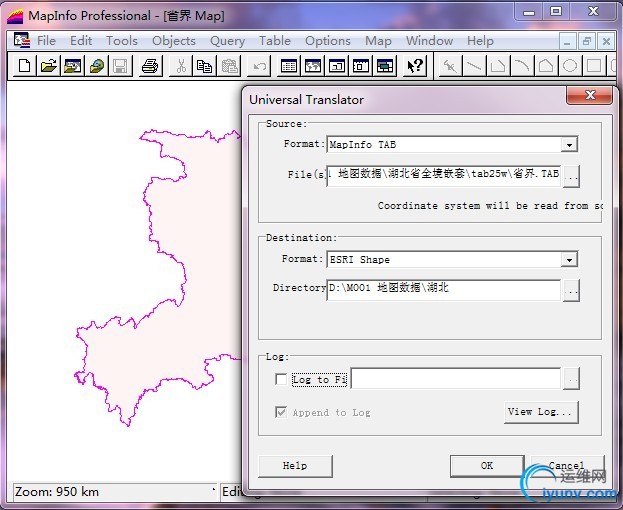The image size is (623, 510).
Task: Click the globe Open Web Service icon
Action: (97, 66)
